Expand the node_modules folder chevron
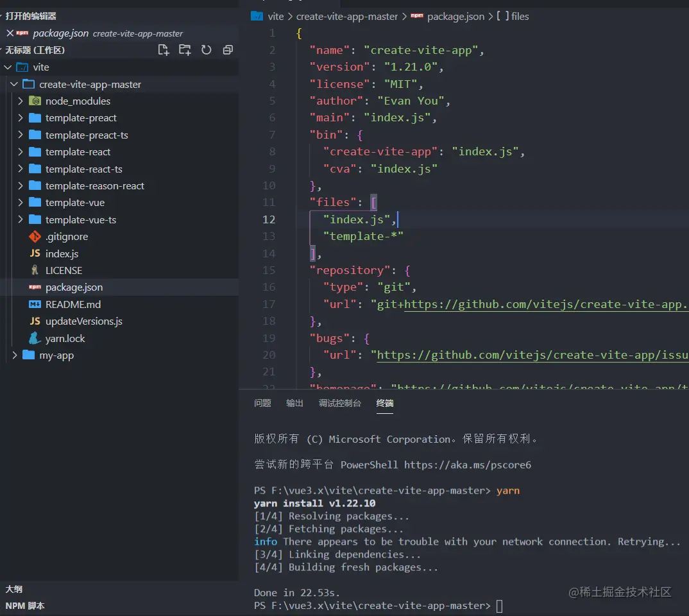Viewport: 689px width, 616px height. pyautogui.click(x=21, y=101)
